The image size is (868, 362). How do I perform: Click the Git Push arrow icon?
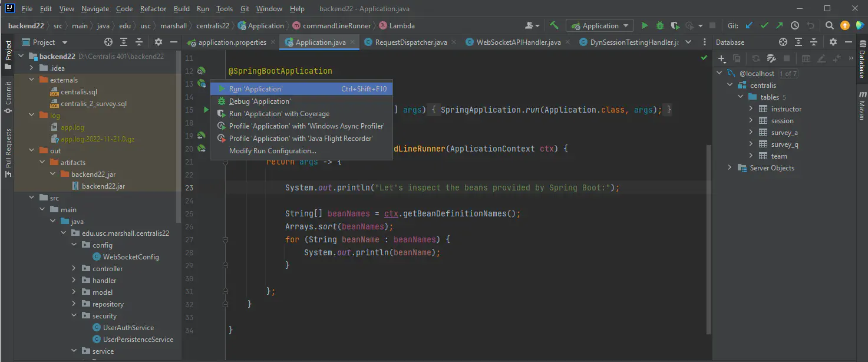click(780, 26)
